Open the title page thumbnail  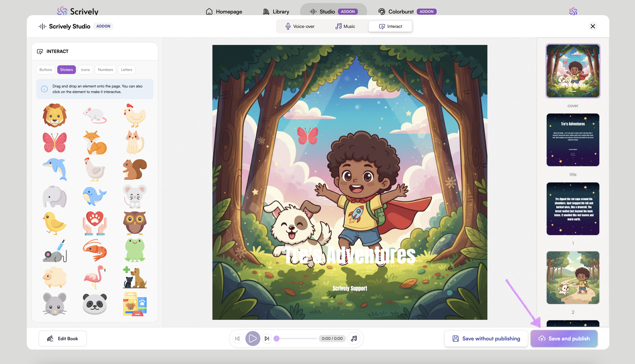click(x=573, y=140)
